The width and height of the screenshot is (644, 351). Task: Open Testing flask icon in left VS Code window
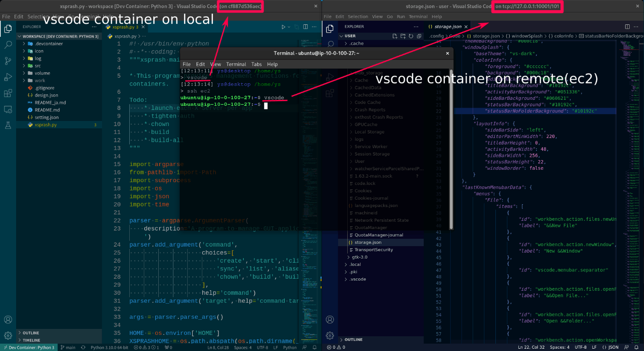[x=8, y=125]
